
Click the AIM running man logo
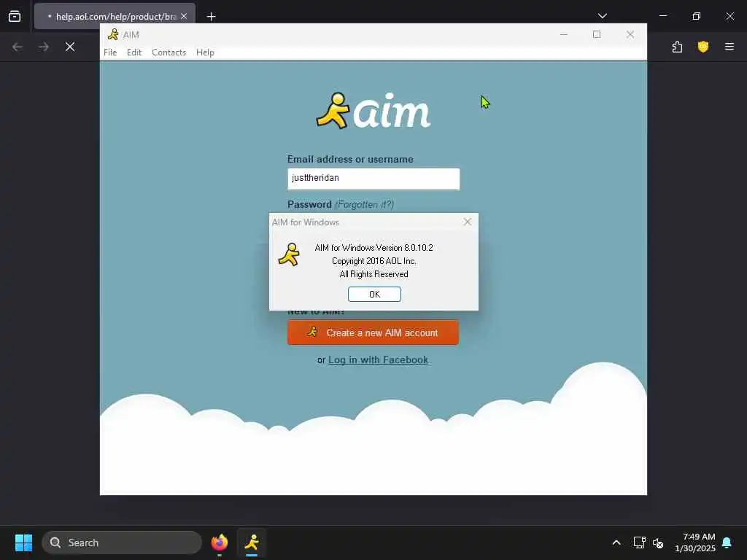coord(333,111)
